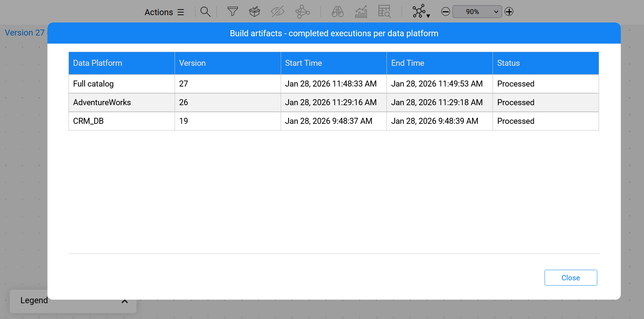Click the magnifying glass search icon

[x=205, y=12]
